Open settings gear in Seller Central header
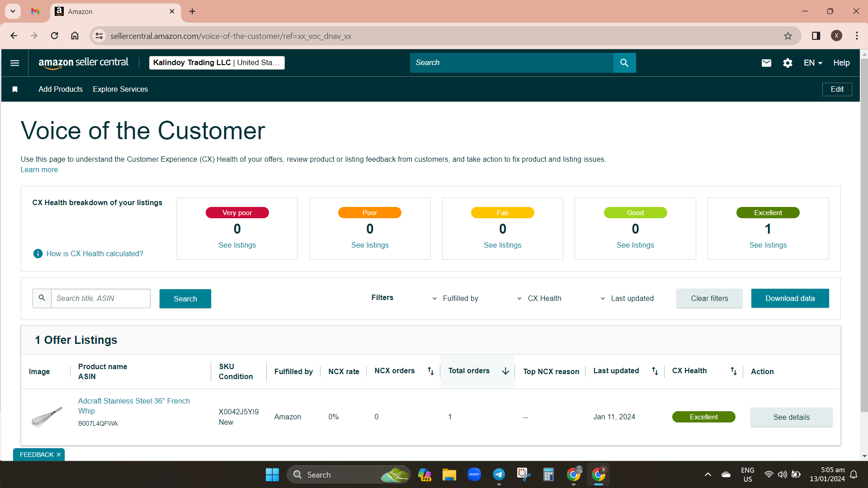 (x=788, y=63)
